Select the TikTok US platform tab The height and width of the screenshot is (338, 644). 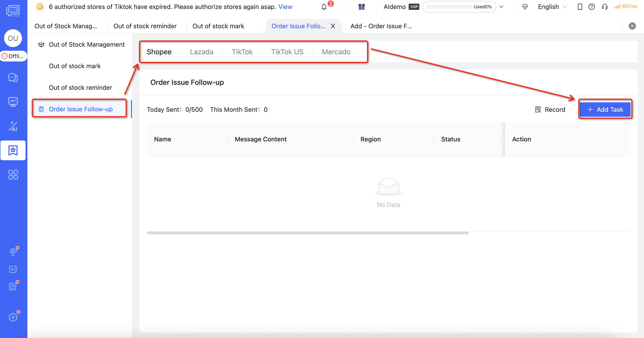click(287, 52)
